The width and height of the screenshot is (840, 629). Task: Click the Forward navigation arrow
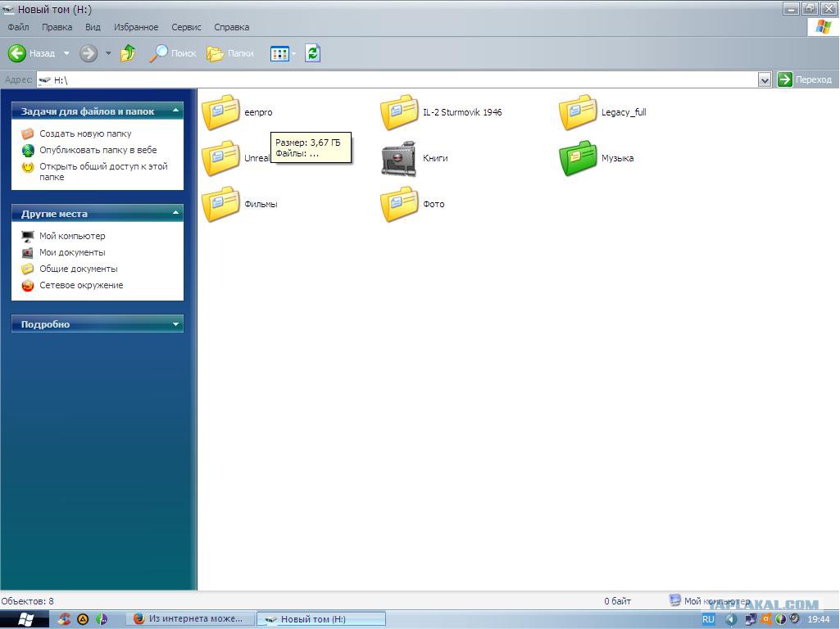coord(89,53)
